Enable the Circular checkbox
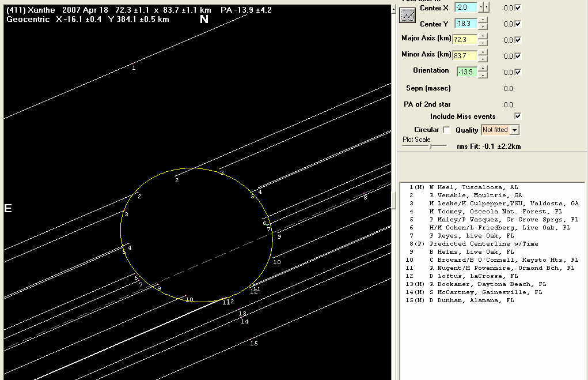This screenshot has width=588, height=380. click(x=446, y=130)
